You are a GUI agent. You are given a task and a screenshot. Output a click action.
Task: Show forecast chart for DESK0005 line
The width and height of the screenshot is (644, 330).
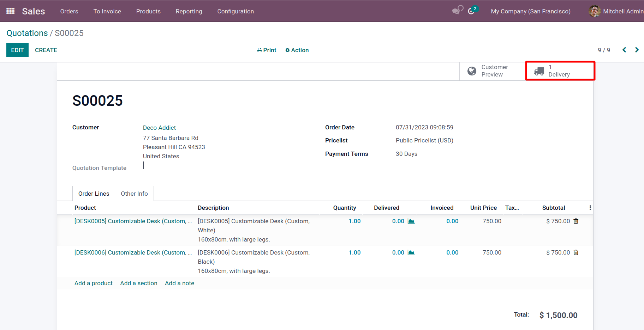click(x=411, y=221)
